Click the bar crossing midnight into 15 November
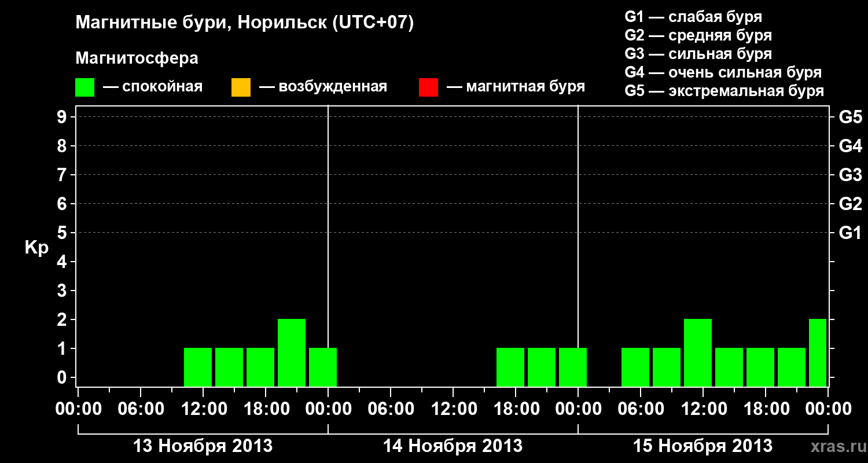This screenshot has width=868, height=463. tap(573, 367)
